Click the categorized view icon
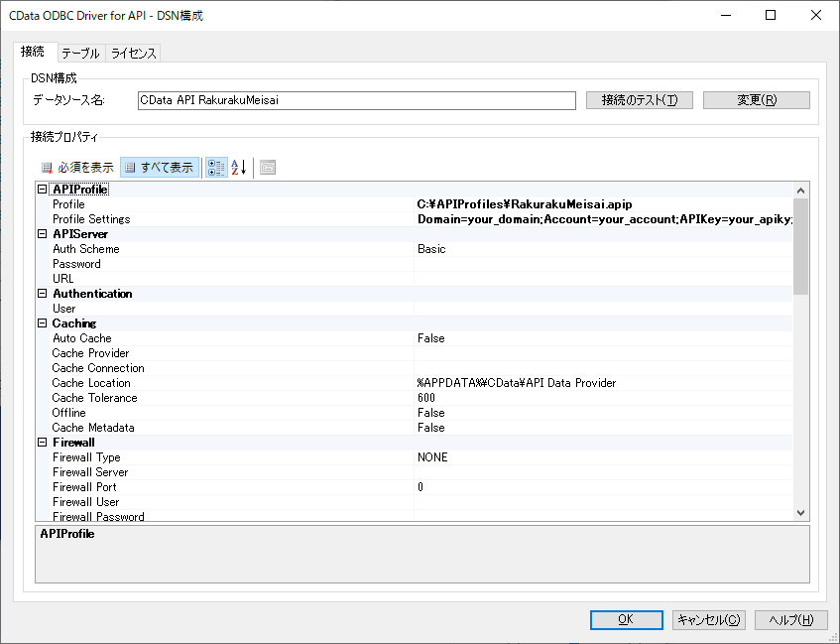This screenshot has width=840, height=644. (x=216, y=168)
